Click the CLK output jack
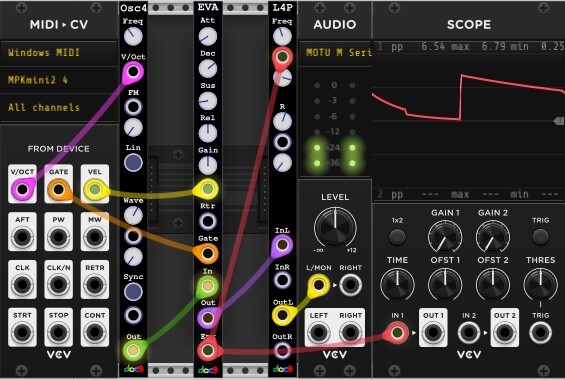 tap(22, 285)
